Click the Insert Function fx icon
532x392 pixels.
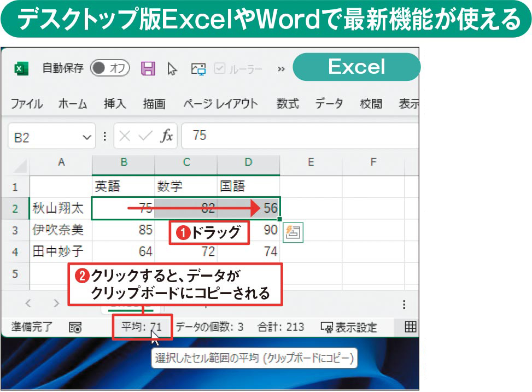tap(166, 136)
